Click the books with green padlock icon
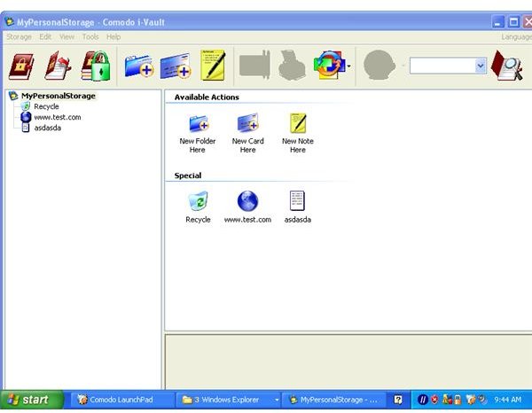 pyautogui.click(x=96, y=66)
